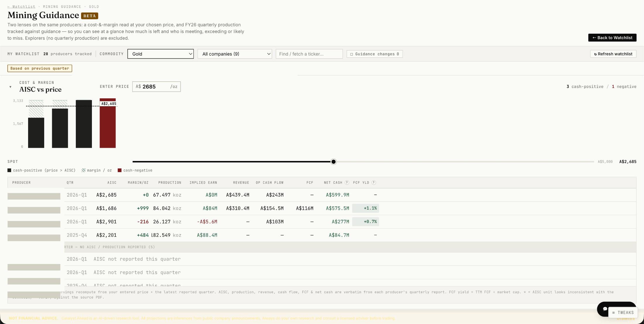Click the striped margin / oz legend swatch
The width and height of the screenshot is (644, 324).
click(83, 170)
